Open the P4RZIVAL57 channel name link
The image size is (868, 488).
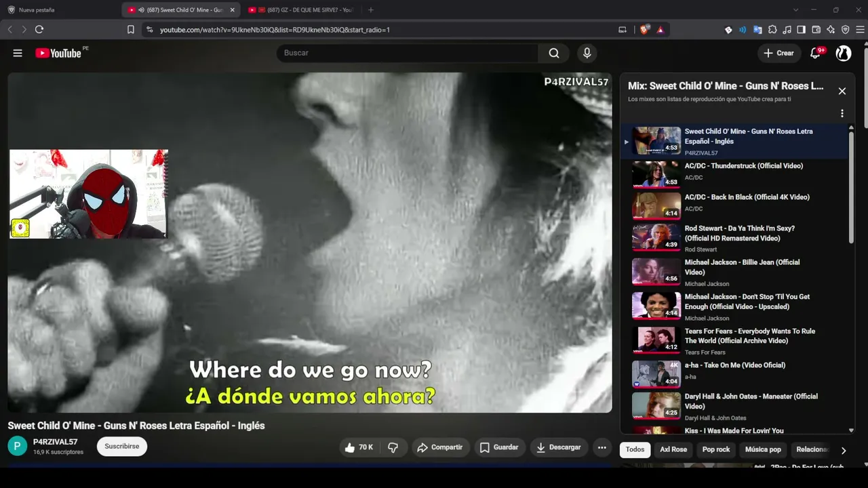click(56, 442)
